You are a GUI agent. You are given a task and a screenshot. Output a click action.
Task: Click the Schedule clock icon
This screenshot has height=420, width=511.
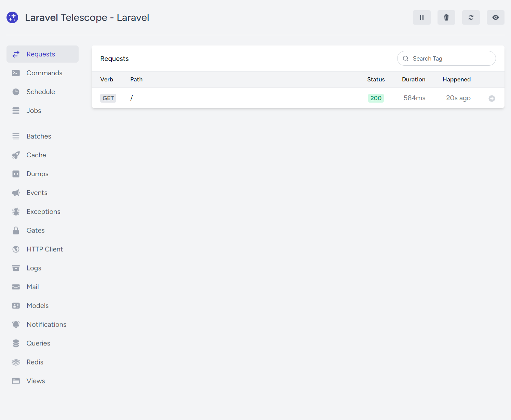pos(16,92)
